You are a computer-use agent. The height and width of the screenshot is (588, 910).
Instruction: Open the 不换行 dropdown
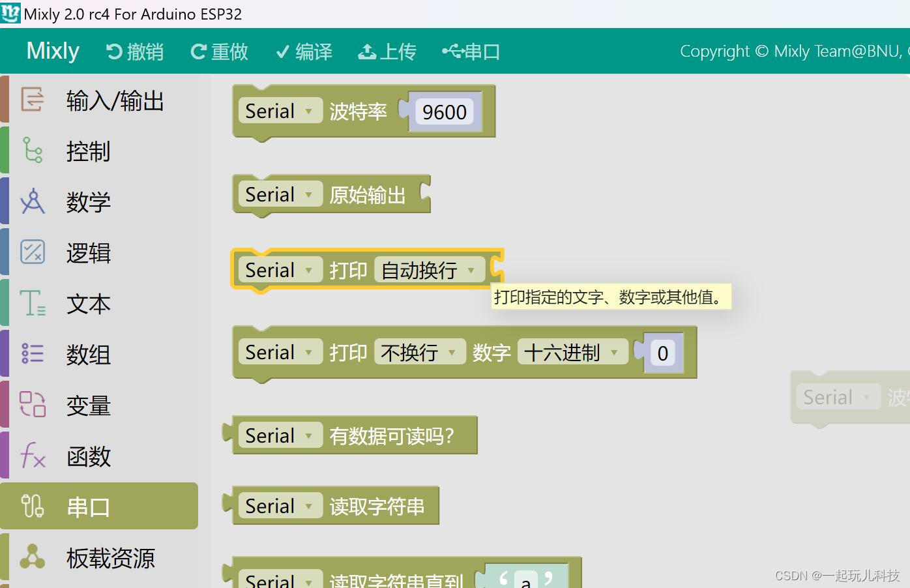coord(420,352)
